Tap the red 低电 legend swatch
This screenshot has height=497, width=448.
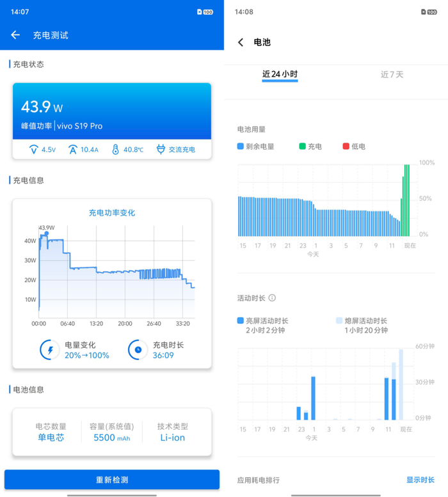[346, 146]
